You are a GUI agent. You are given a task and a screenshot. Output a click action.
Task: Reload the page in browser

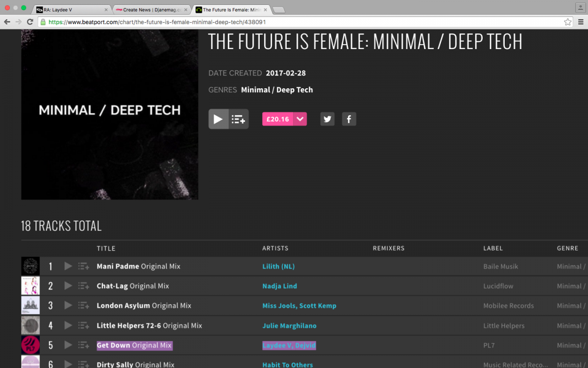[x=30, y=22]
